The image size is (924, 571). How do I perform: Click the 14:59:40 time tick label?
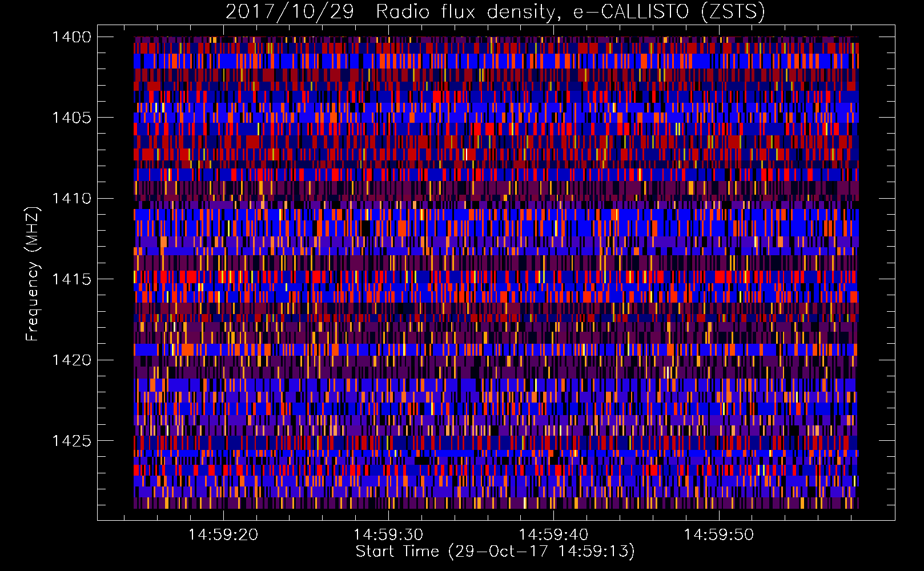pyautogui.click(x=553, y=535)
